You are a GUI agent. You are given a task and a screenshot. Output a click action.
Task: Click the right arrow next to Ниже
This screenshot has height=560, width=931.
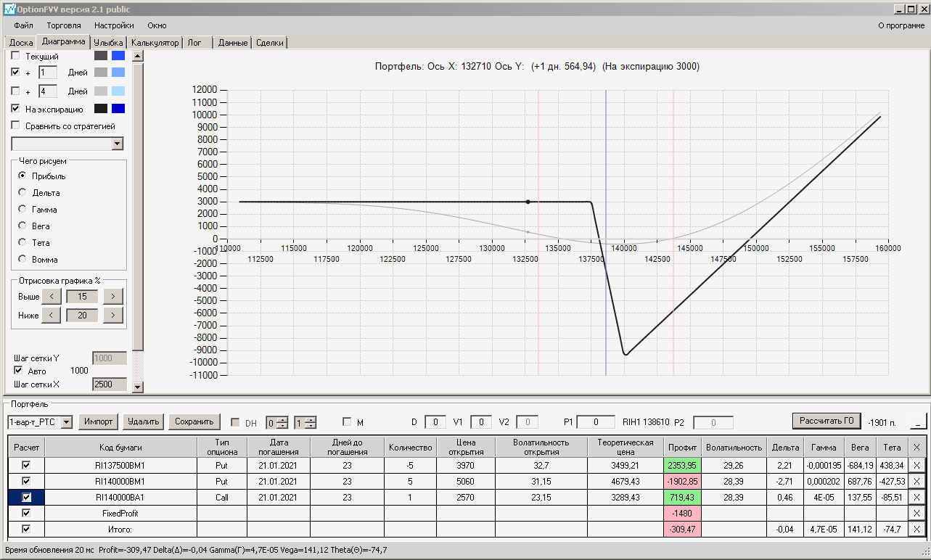tap(112, 315)
